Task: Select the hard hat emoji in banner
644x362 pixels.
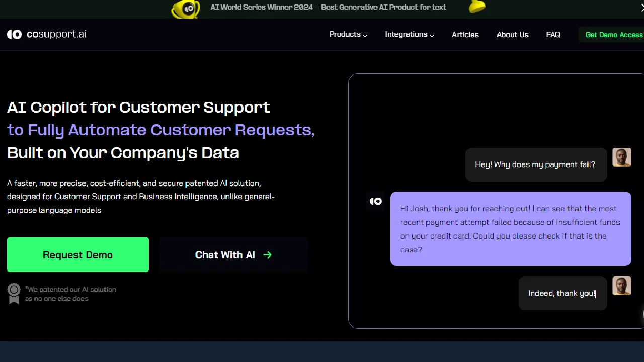Action: 477,7
